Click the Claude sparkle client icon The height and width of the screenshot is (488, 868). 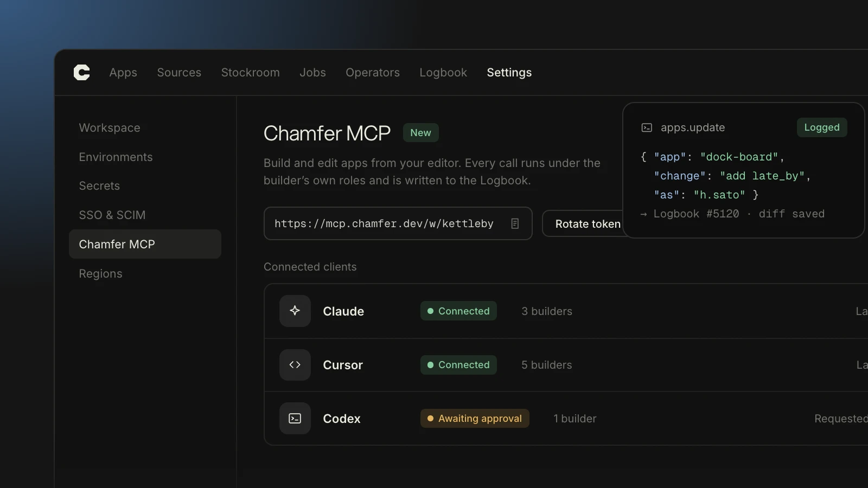click(x=295, y=311)
